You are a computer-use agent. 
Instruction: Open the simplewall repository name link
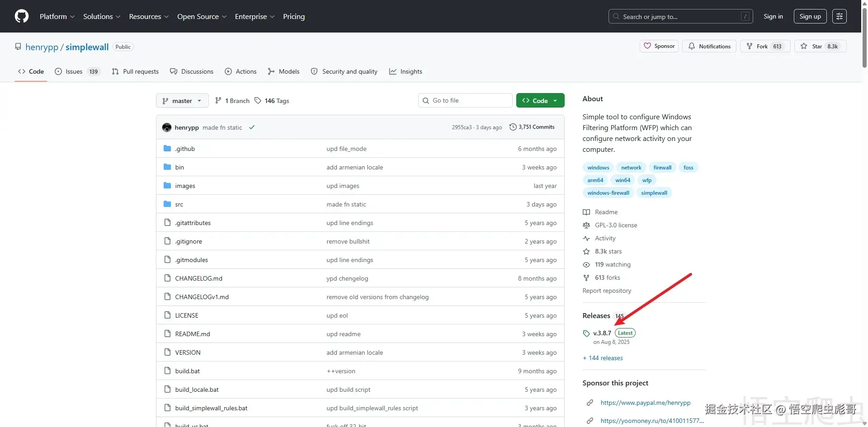(x=87, y=47)
